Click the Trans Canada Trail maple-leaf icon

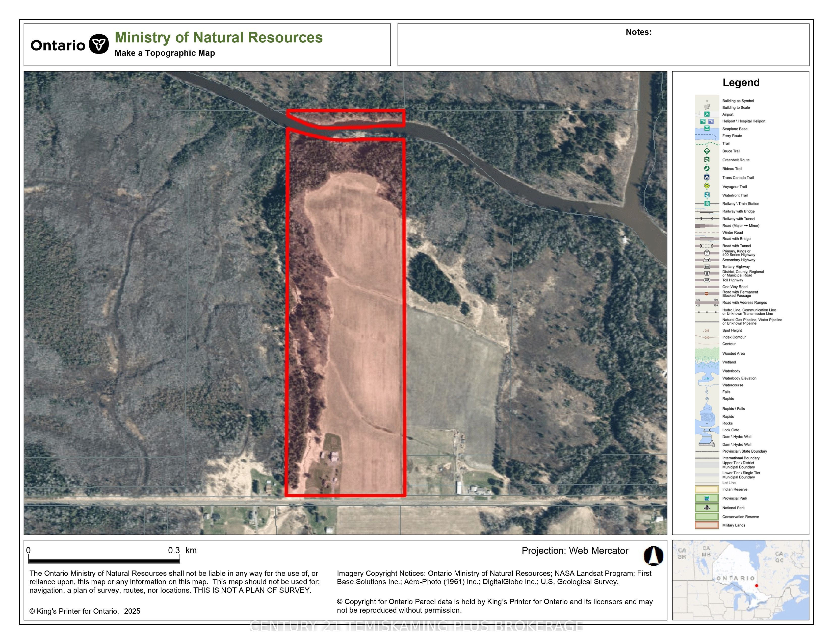pyautogui.click(x=707, y=177)
